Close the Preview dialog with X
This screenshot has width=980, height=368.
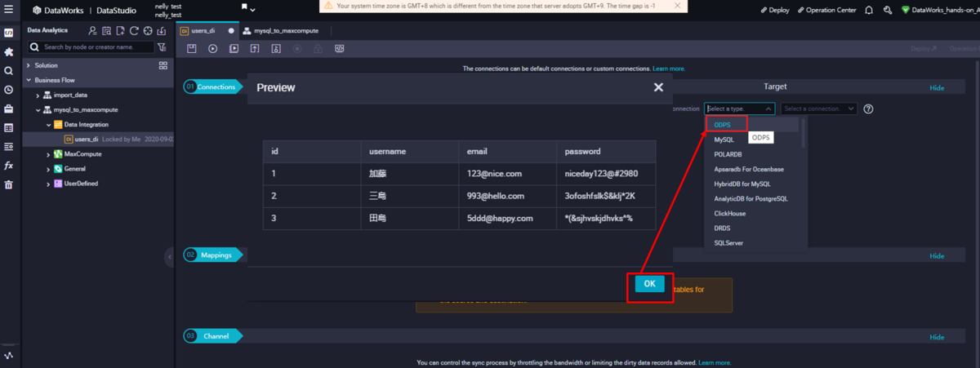[x=658, y=87]
